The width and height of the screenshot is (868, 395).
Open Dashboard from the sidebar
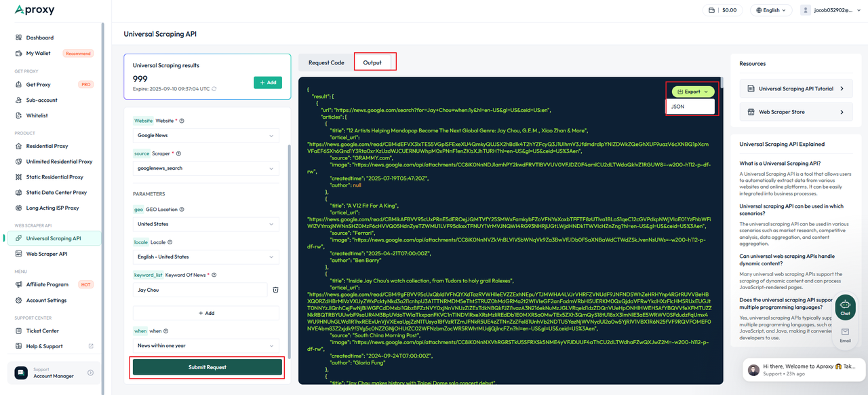pos(39,37)
